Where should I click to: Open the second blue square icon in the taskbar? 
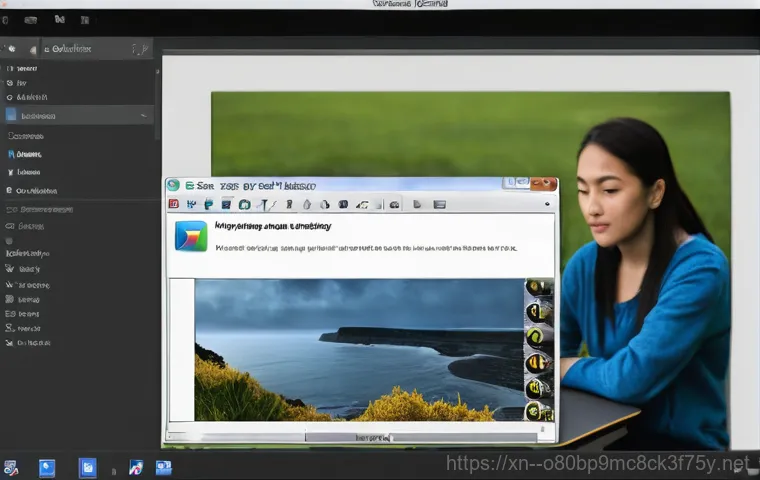click(87, 467)
